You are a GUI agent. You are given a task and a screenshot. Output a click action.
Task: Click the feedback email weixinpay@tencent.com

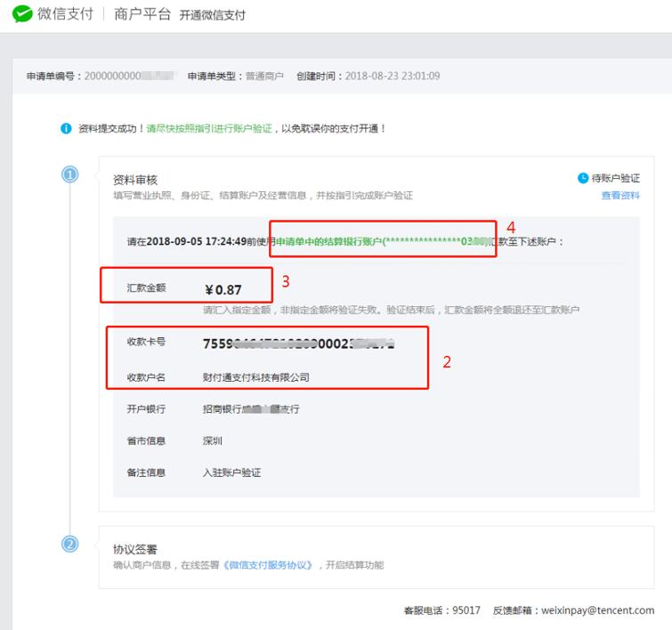[598, 610]
